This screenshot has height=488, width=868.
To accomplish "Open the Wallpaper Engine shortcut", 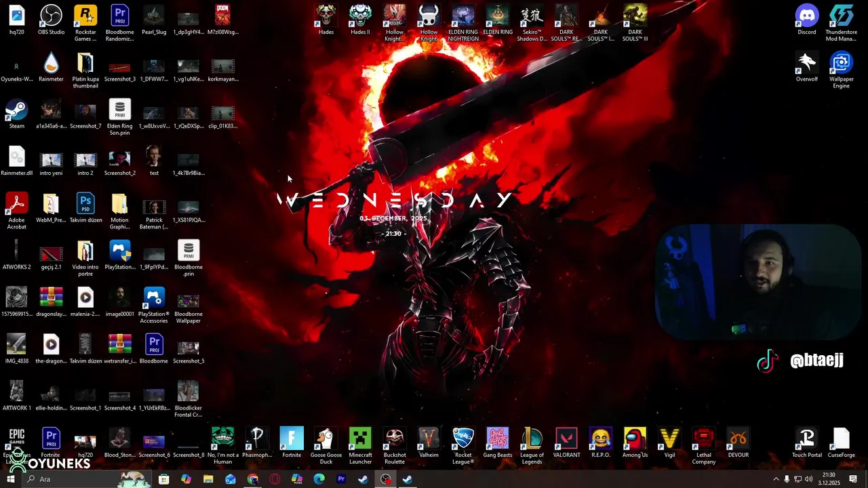I will [842, 70].
